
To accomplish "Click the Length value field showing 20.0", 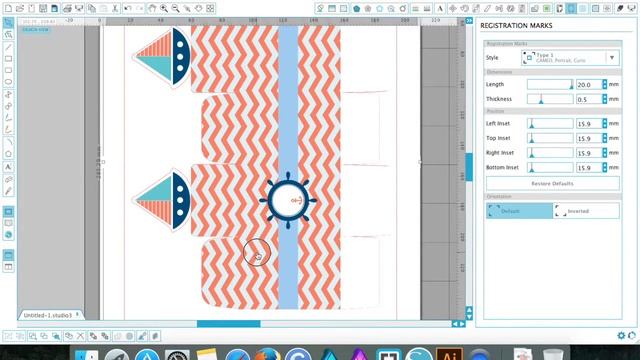I will [589, 84].
